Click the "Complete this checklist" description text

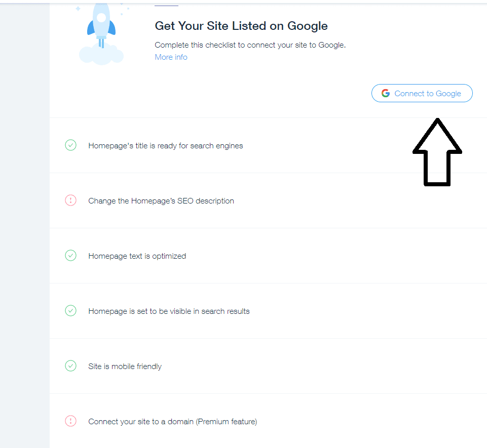pyautogui.click(x=250, y=45)
